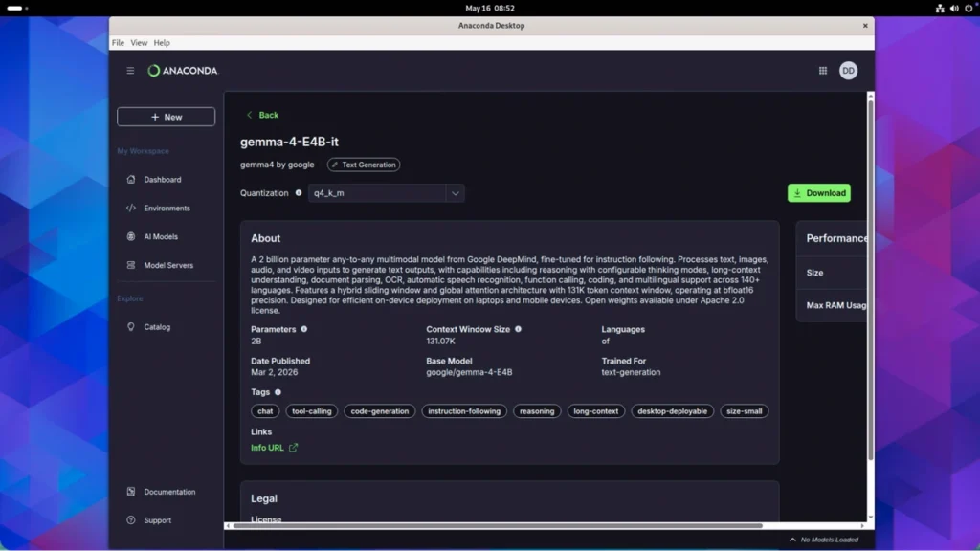Click the back arrow chevron icon
The height and width of the screenshot is (551, 980).
pyautogui.click(x=250, y=115)
